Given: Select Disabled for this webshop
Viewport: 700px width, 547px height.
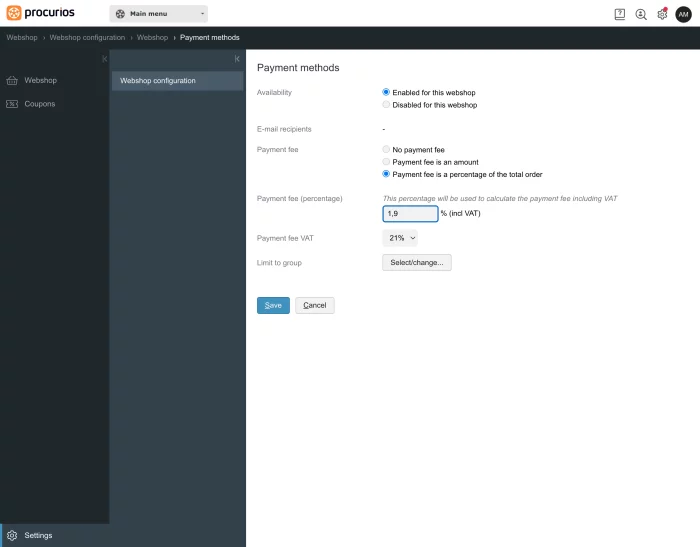Looking at the screenshot, I should pos(386,104).
